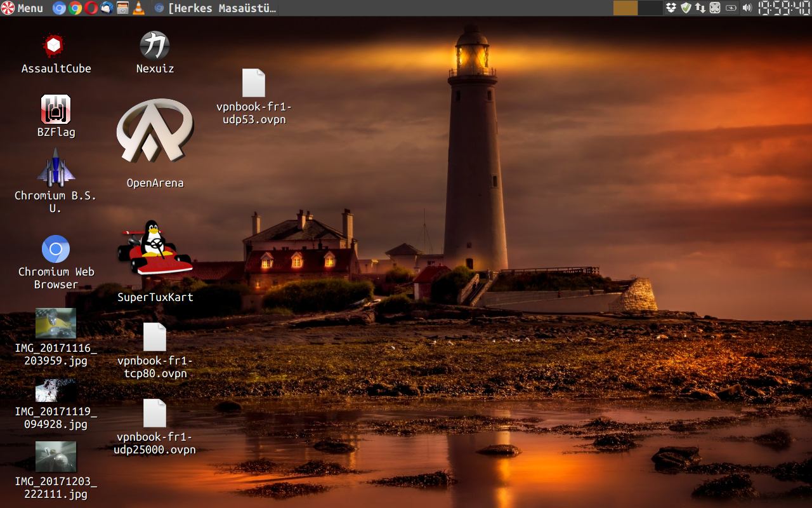Launch VLC media player from panel

tap(138, 8)
